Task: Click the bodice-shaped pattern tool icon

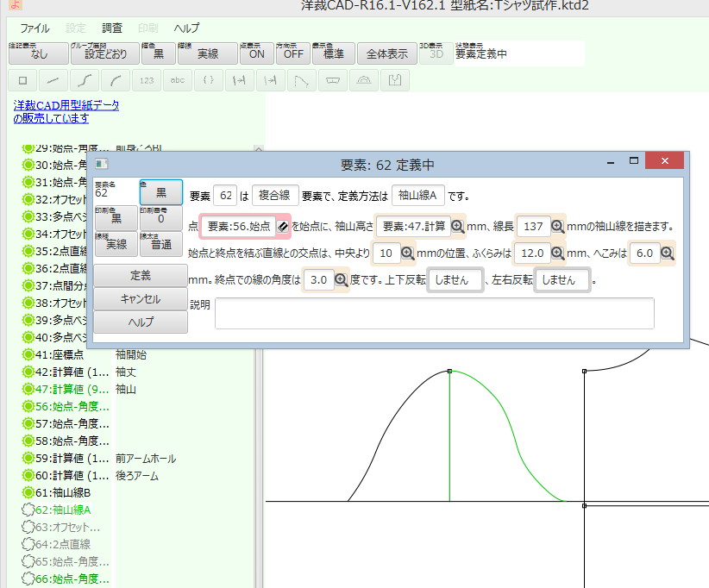Action: [x=395, y=80]
